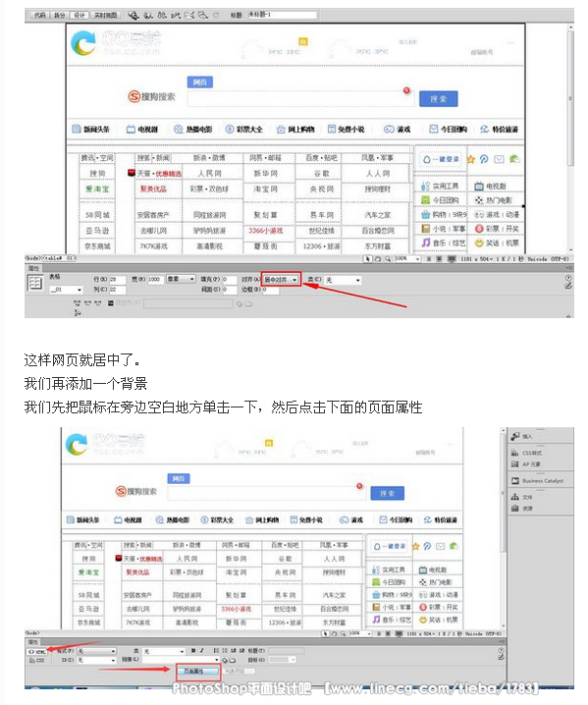This screenshot has height=705, width=588.
Task: Open the 100% zoom dropdown in top status bar
Action: [x=407, y=259]
